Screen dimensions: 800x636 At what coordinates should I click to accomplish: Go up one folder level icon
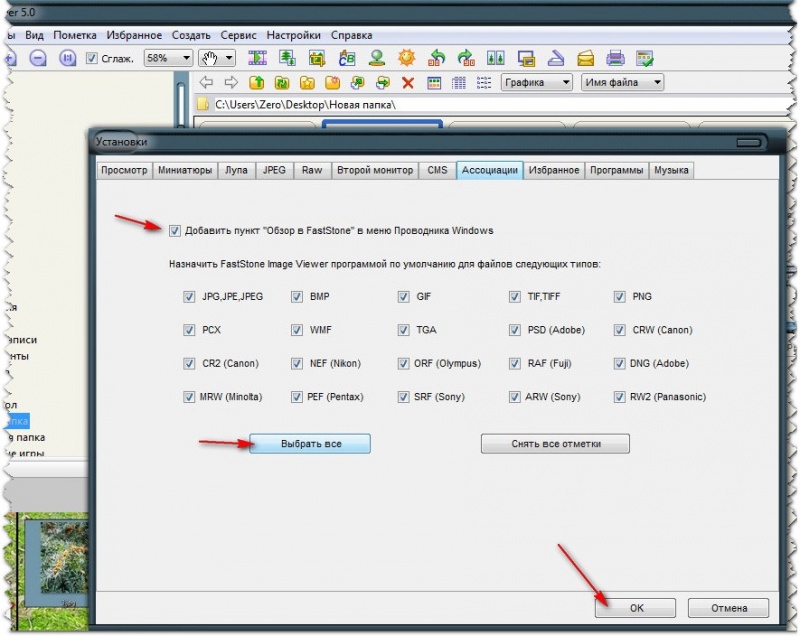point(257,82)
